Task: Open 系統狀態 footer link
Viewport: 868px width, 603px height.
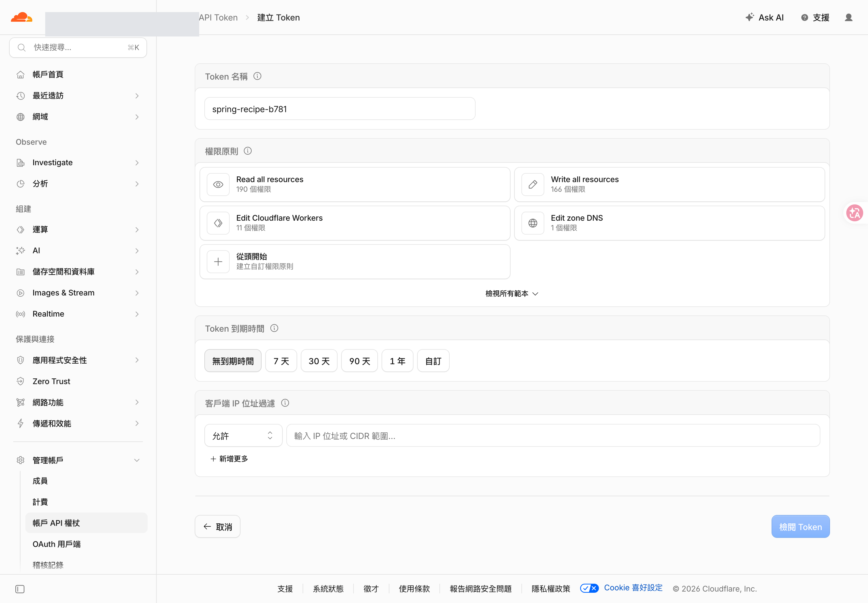Action: (x=328, y=589)
